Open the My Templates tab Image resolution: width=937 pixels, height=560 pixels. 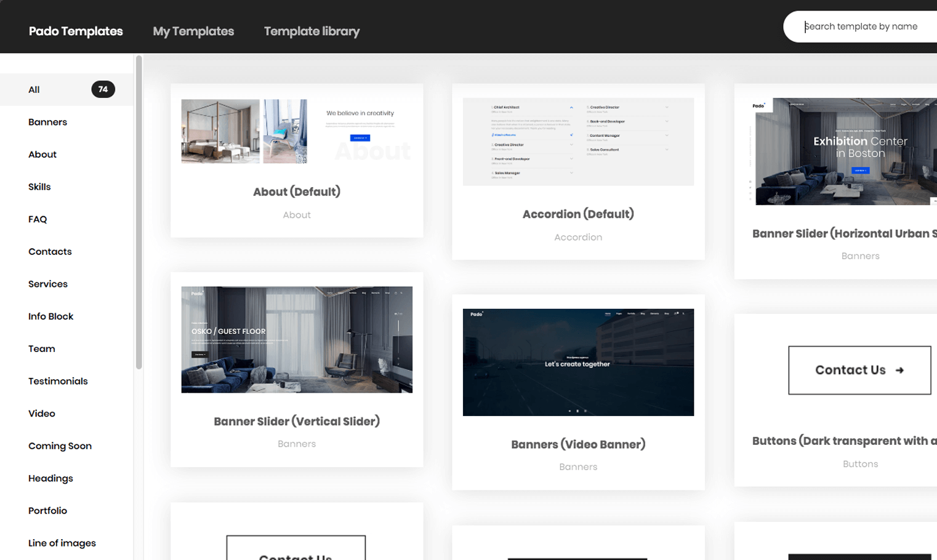point(193,31)
